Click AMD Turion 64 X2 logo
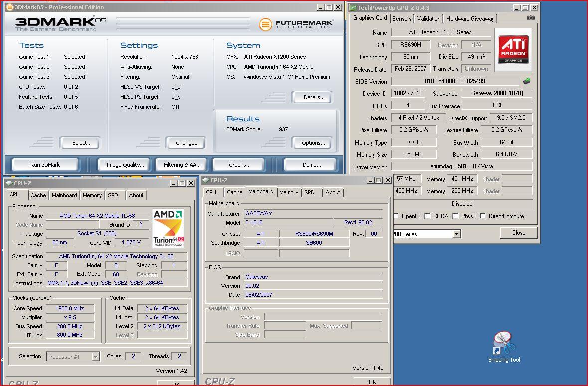 169,228
